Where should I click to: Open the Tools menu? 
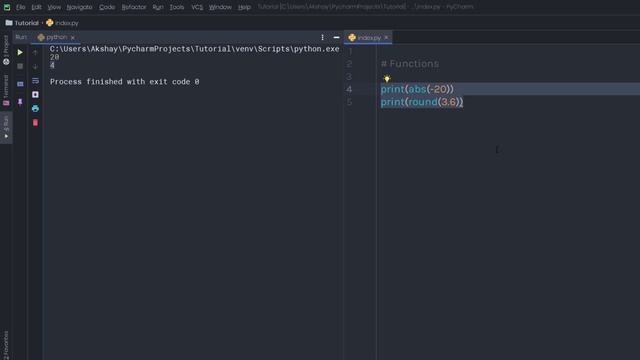coord(177,7)
